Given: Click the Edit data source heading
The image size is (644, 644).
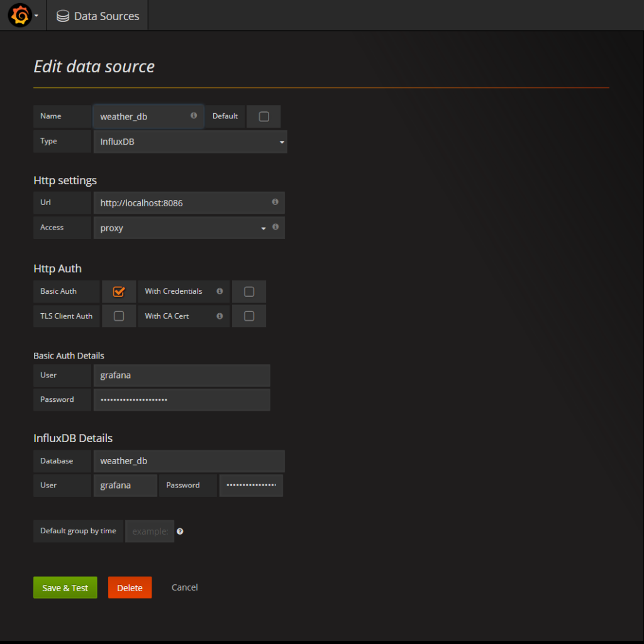Looking at the screenshot, I should click(94, 67).
